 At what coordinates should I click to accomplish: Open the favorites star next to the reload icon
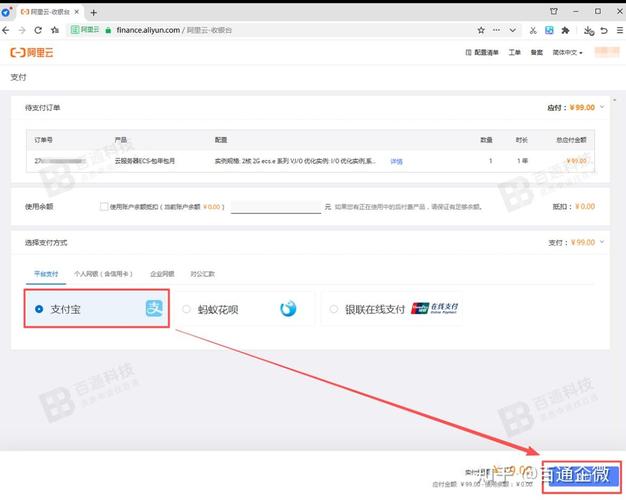55,30
